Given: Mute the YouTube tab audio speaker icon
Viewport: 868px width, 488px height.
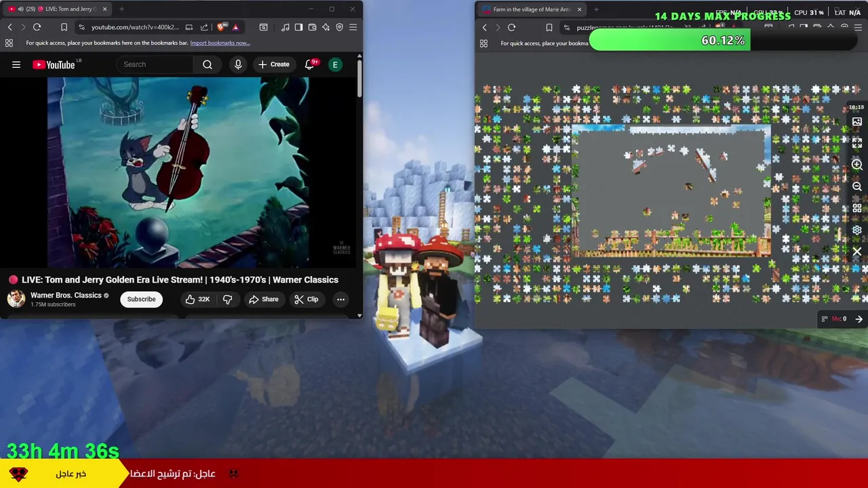Looking at the screenshot, I should click(20, 9).
